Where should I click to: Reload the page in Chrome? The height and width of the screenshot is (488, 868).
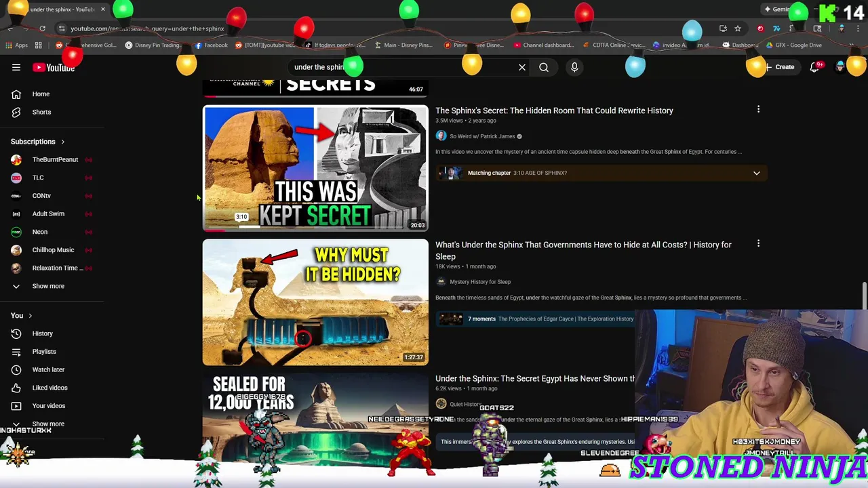pyautogui.click(x=42, y=28)
